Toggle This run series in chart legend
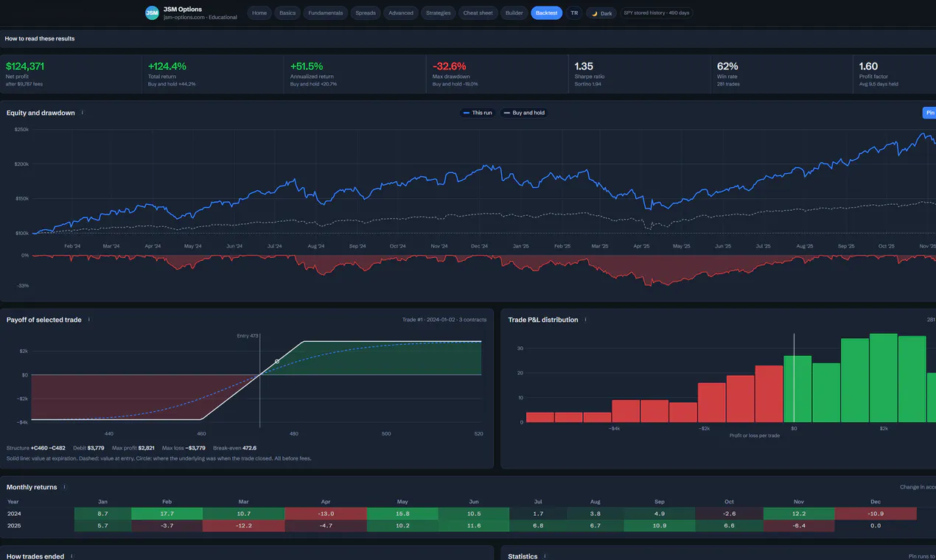The width and height of the screenshot is (936, 560). [x=477, y=113]
